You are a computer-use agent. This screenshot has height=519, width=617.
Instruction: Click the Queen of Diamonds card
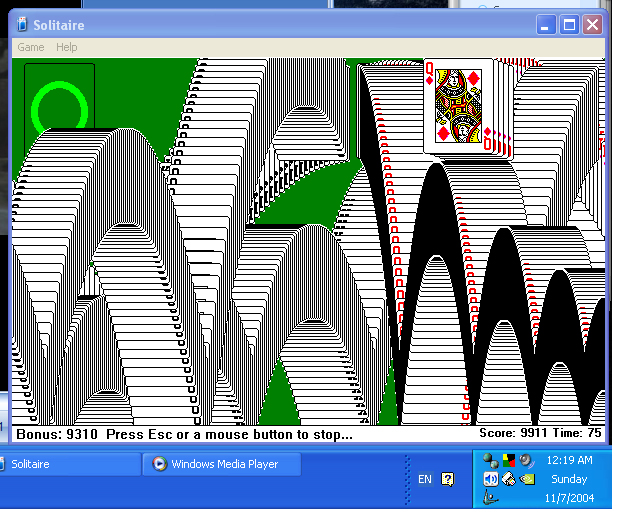(x=458, y=105)
